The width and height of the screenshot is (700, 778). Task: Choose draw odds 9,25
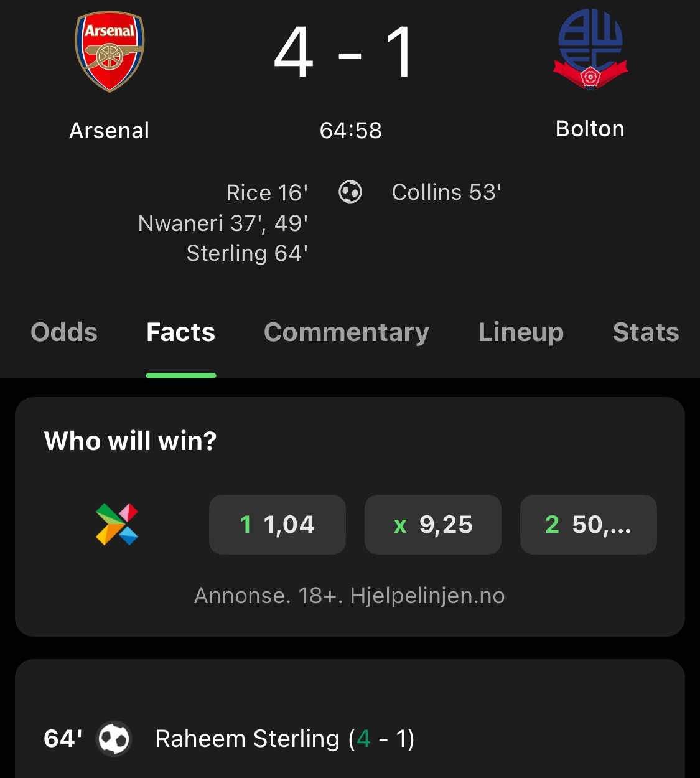point(433,525)
